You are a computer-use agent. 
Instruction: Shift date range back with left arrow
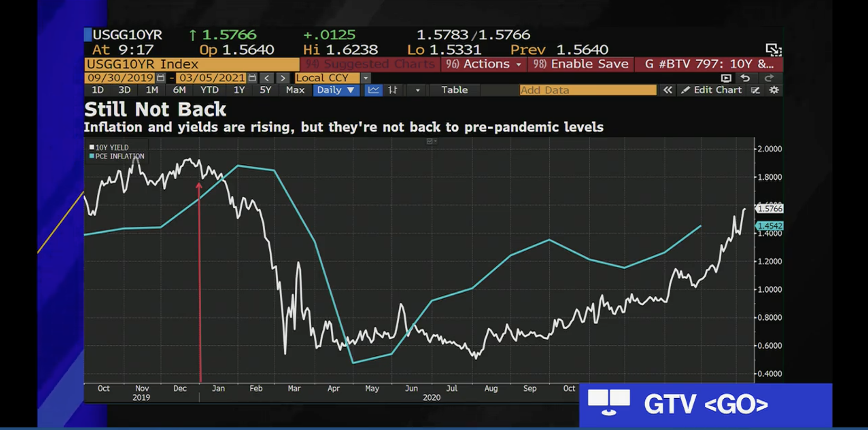coord(267,78)
